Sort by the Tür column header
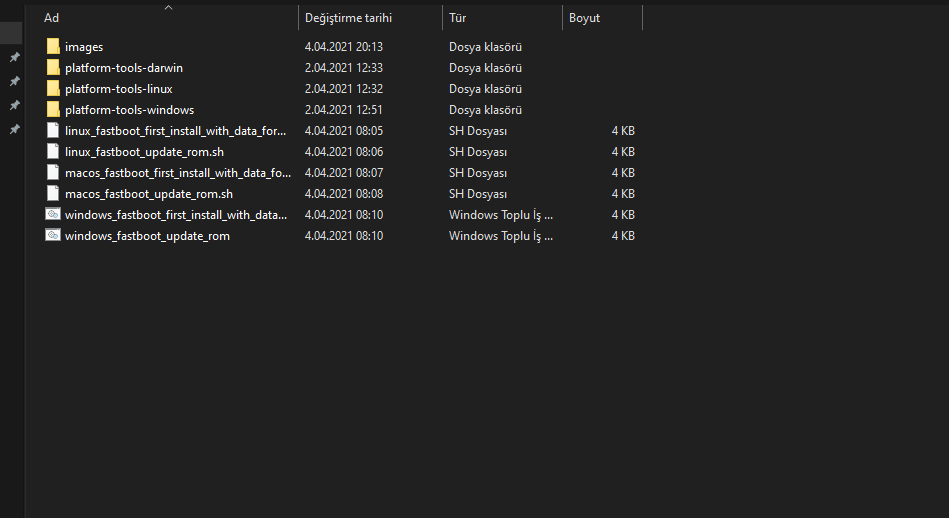Screen dimensions: 949x518 [458, 18]
